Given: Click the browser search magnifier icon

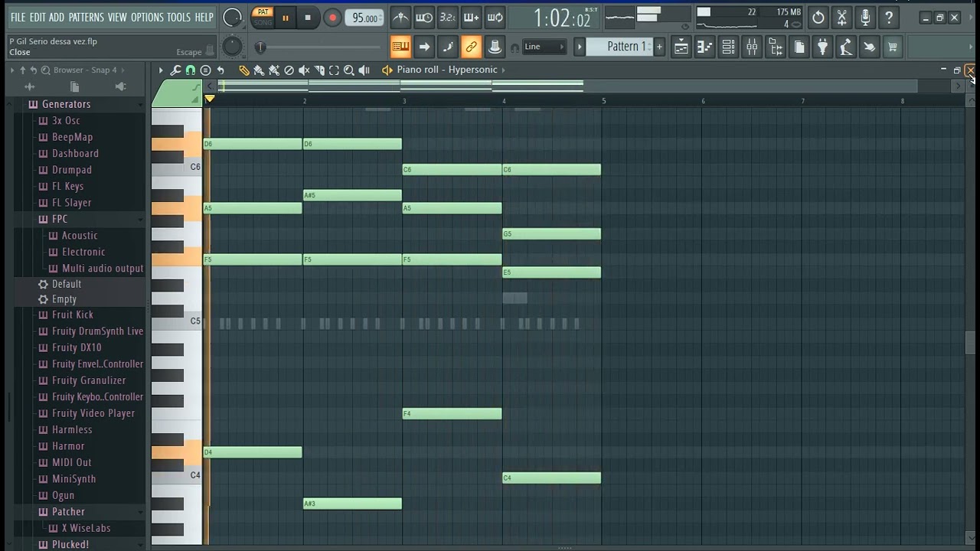Looking at the screenshot, I should coord(45,70).
